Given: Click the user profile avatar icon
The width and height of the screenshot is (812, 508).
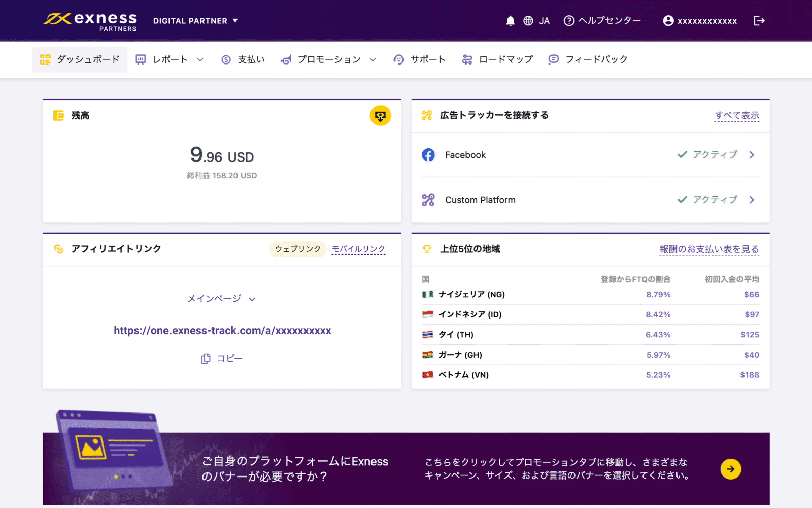Looking at the screenshot, I should (x=668, y=21).
